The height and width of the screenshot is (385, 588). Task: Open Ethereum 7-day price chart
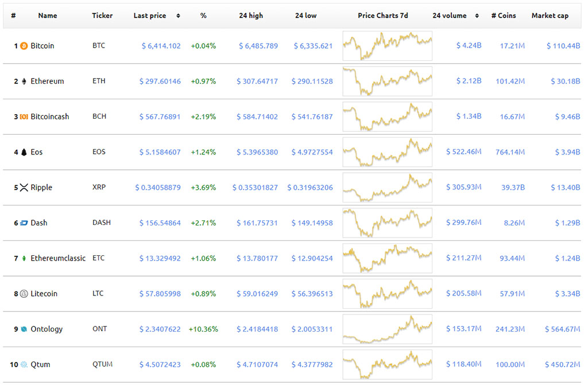[x=388, y=81]
